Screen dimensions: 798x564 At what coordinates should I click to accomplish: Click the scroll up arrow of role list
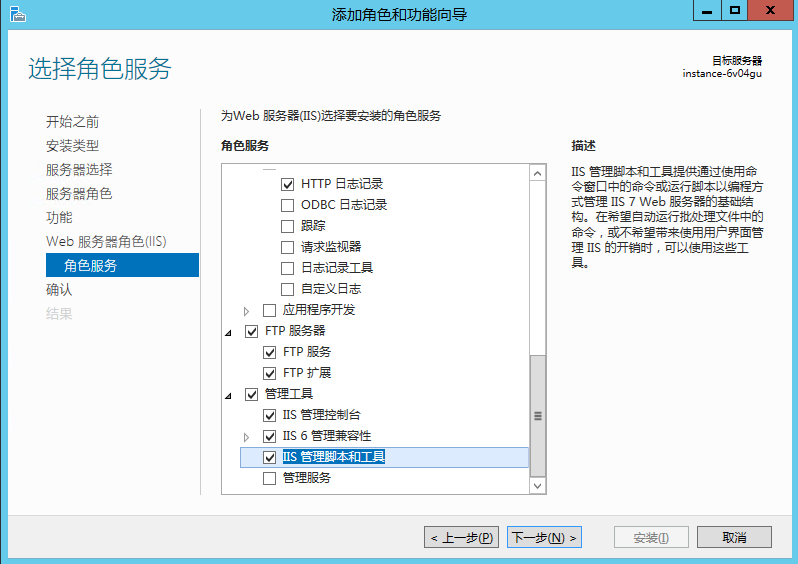537,174
